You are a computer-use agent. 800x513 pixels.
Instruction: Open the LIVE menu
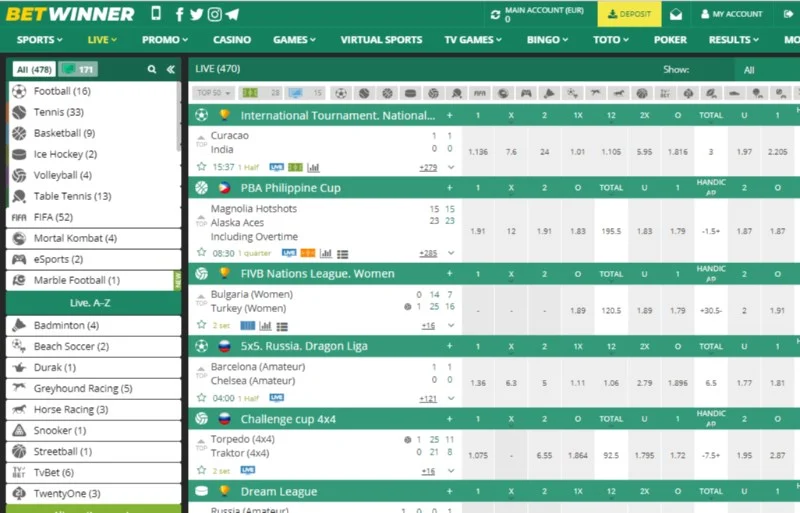coord(102,39)
